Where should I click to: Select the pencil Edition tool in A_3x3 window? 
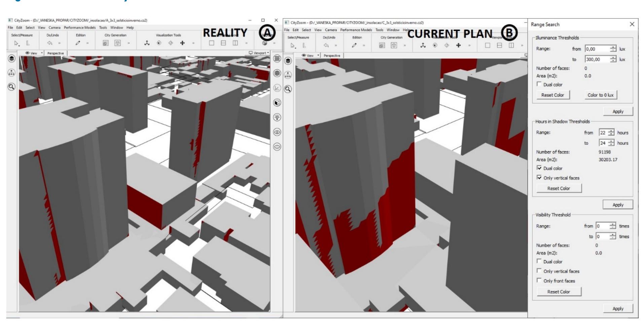coord(78,43)
